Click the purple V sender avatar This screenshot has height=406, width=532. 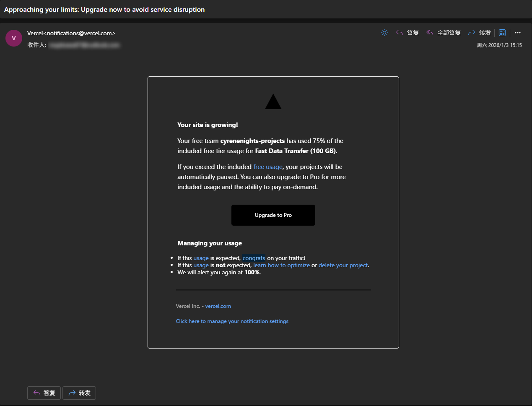coord(14,38)
